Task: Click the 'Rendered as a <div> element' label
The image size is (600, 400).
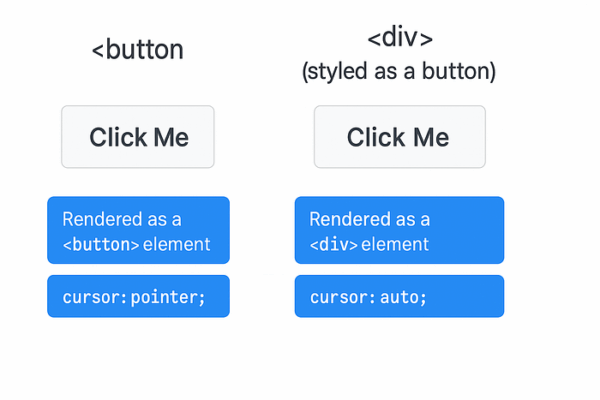Action: [399, 230]
